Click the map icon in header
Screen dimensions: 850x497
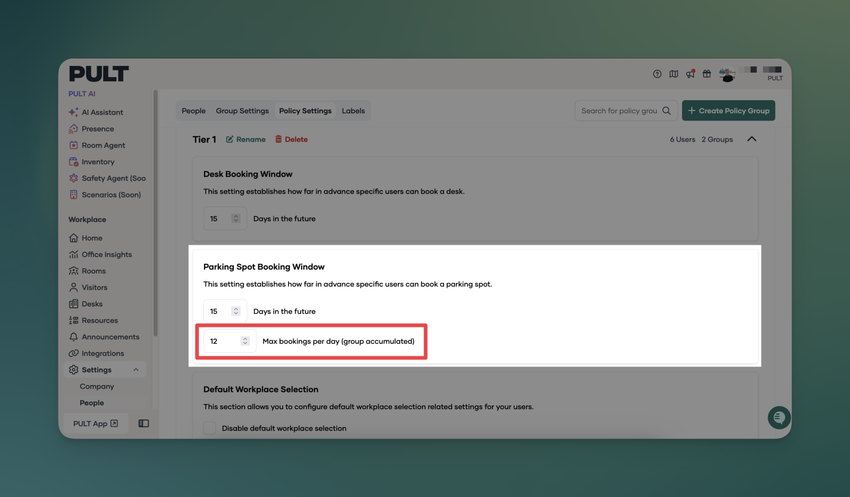(673, 74)
